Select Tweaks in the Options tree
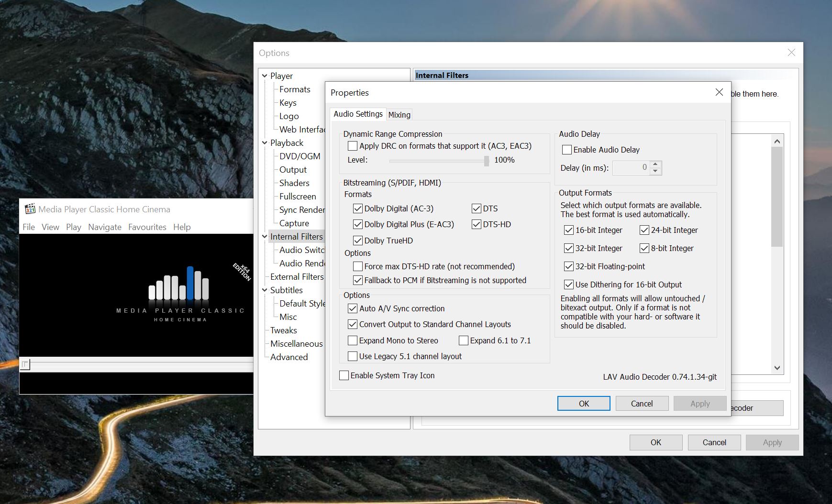832x504 pixels. coord(284,330)
